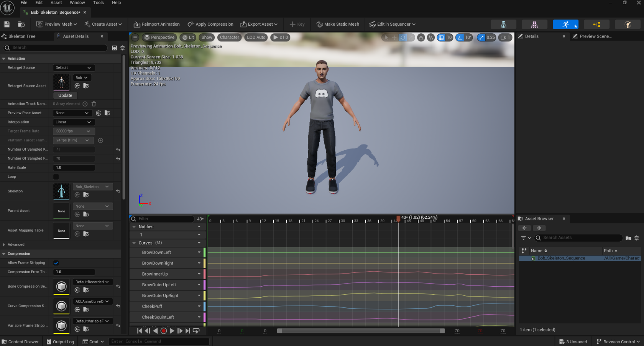The image size is (644, 346).
Task: Collapse the Animation section
Action: (4, 59)
